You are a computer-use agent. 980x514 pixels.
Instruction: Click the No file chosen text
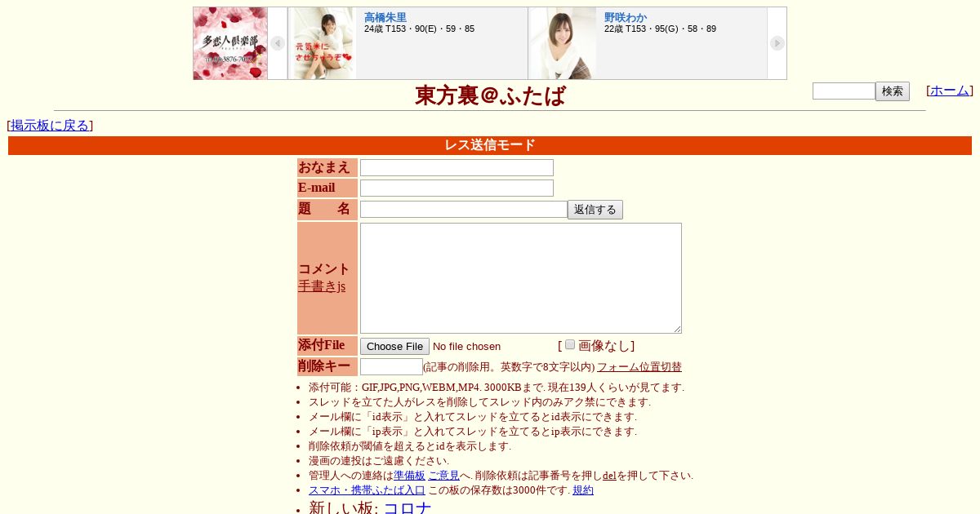[x=466, y=346]
